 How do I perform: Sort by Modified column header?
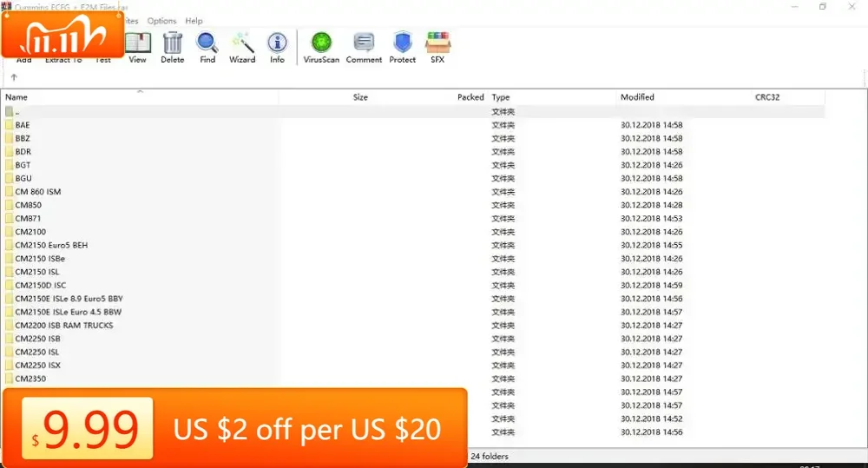click(x=637, y=97)
